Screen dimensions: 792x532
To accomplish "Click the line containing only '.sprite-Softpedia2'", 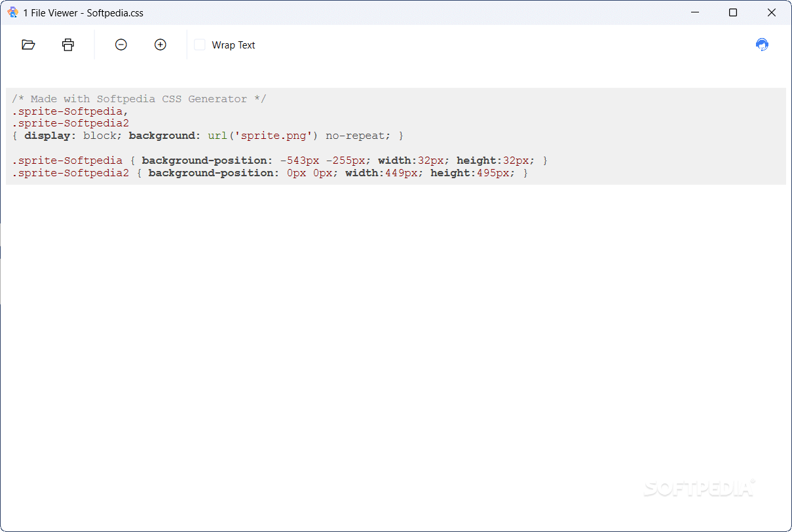I will [70, 123].
